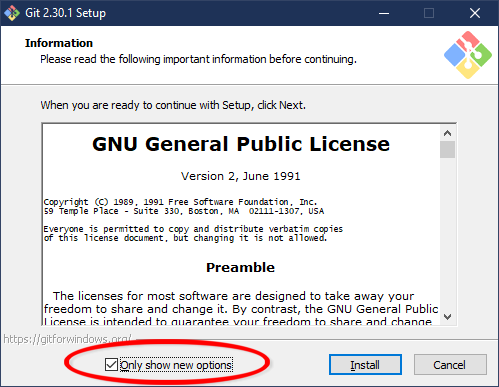This screenshot has width=499, height=387.
Task: Click the license scrollbar thumb
Action: tap(447, 149)
